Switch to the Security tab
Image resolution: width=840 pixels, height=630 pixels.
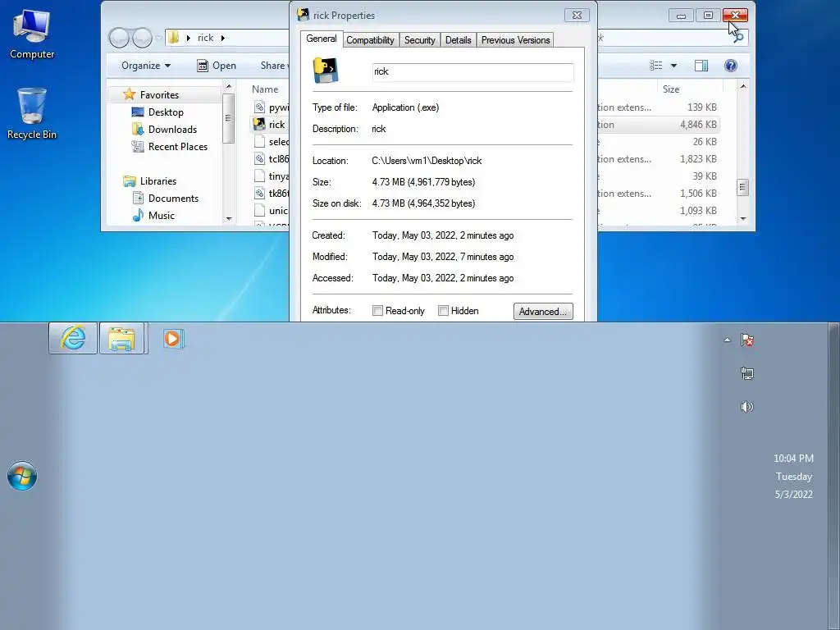tap(419, 40)
